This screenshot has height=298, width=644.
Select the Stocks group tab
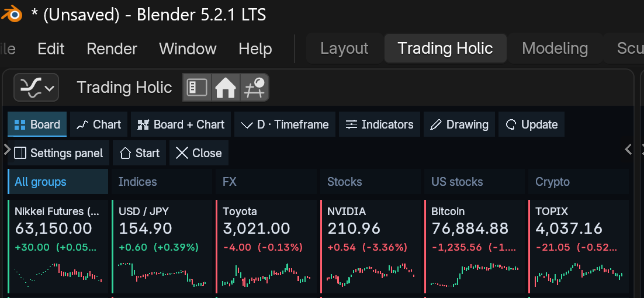pyautogui.click(x=371, y=181)
